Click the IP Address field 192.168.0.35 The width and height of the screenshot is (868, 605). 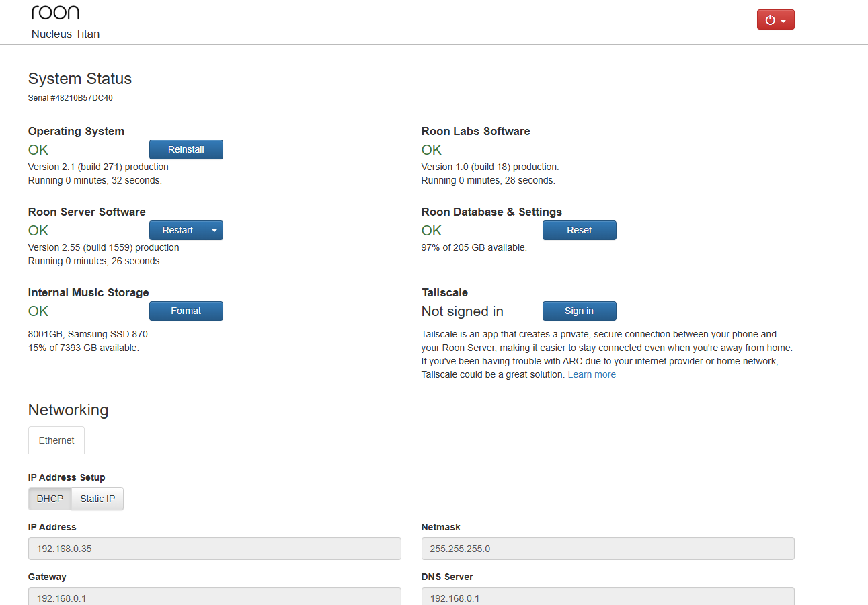[x=214, y=549]
